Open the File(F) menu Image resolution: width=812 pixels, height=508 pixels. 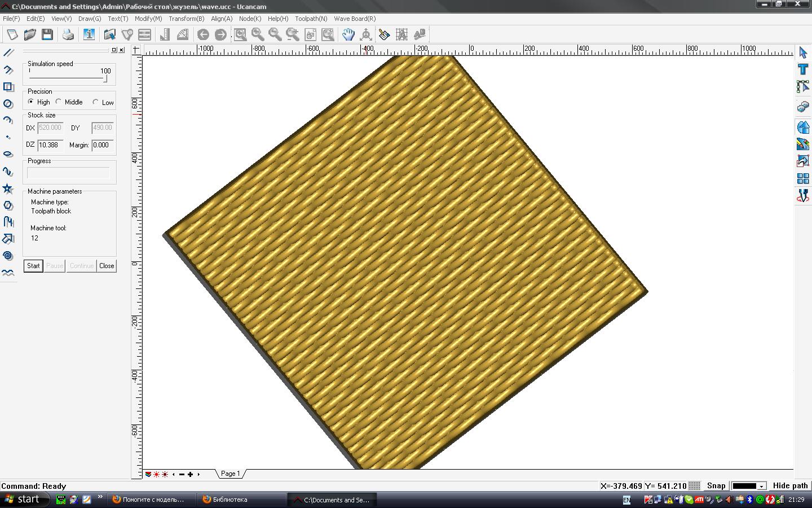pyautogui.click(x=11, y=19)
